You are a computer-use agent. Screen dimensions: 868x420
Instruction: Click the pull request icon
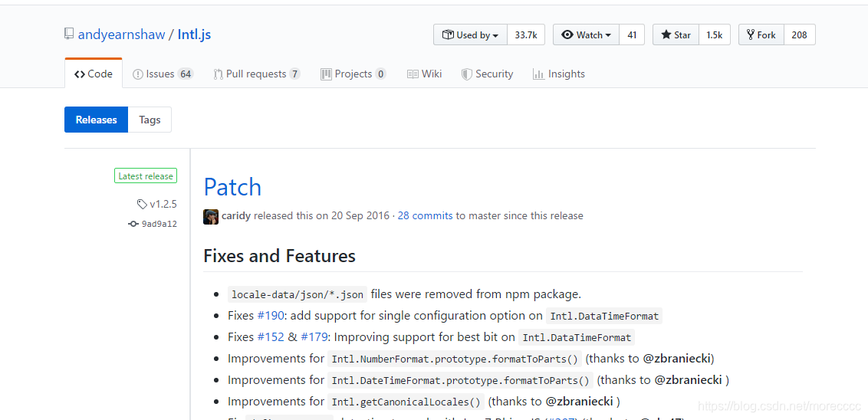point(218,74)
